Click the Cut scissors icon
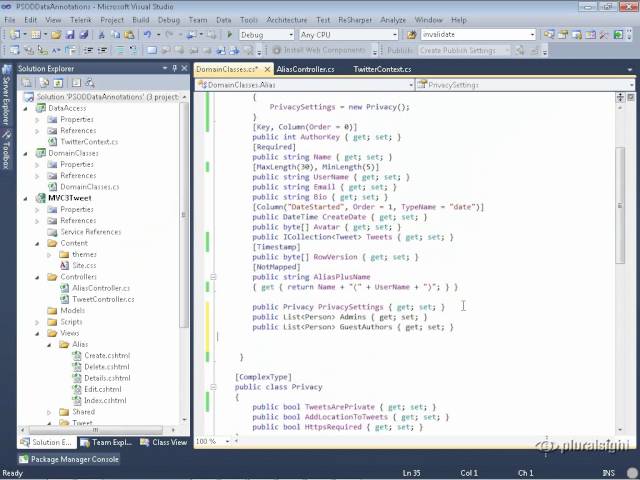Viewport: 640px width, 480px height. [102, 35]
